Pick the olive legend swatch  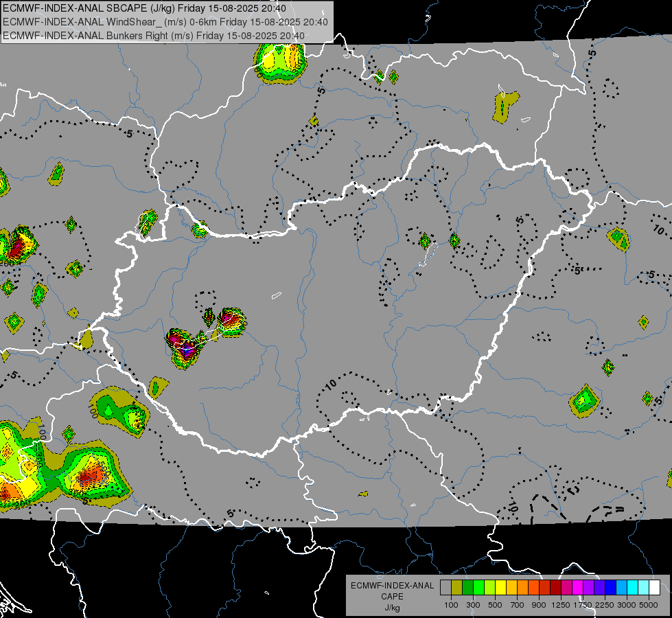pos(456,588)
